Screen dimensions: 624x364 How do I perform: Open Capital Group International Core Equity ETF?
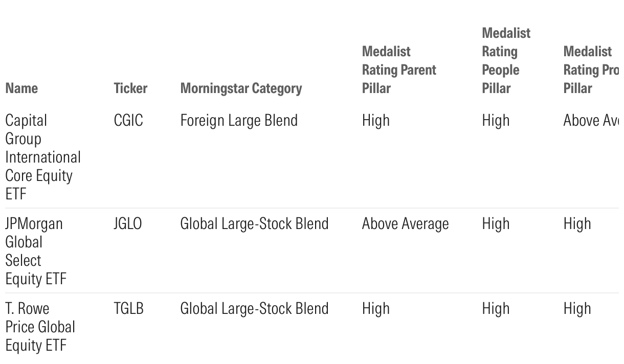pos(43,157)
